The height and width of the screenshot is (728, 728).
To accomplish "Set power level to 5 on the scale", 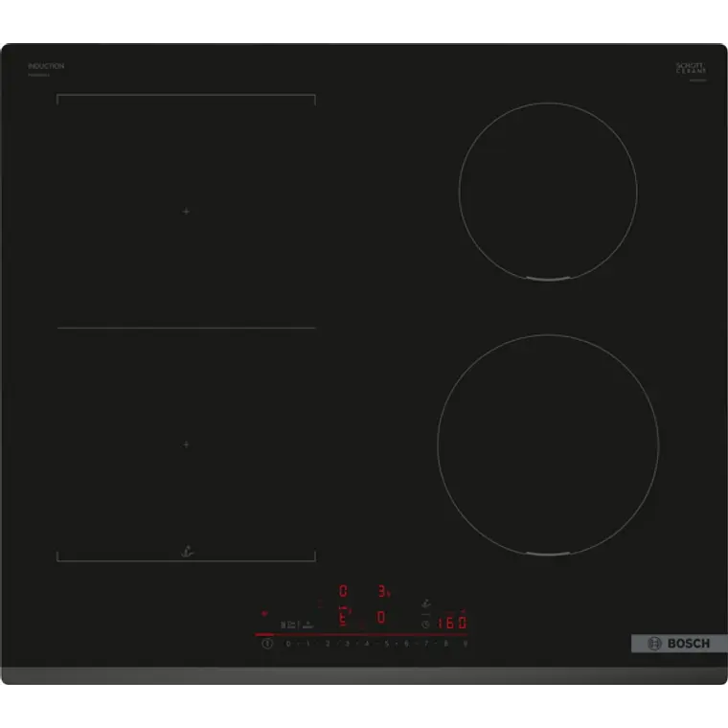I will coord(387,644).
